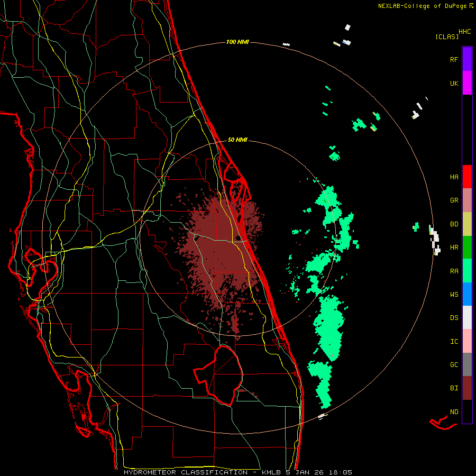The height and width of the screenshot is (476, 476).
Task: Click the '100 NMI' range ring label
Action: tap(237, 42)
